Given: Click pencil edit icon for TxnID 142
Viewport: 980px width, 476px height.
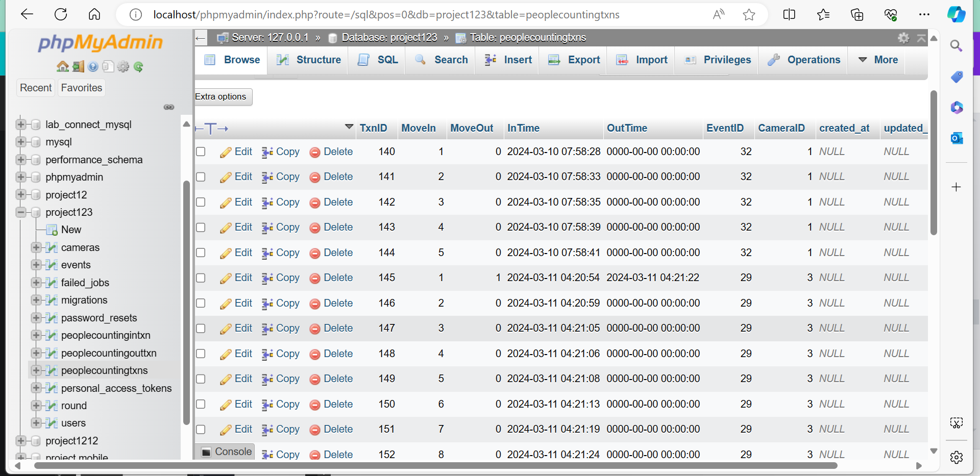Looking at the screenshot, I should point(226,203).
